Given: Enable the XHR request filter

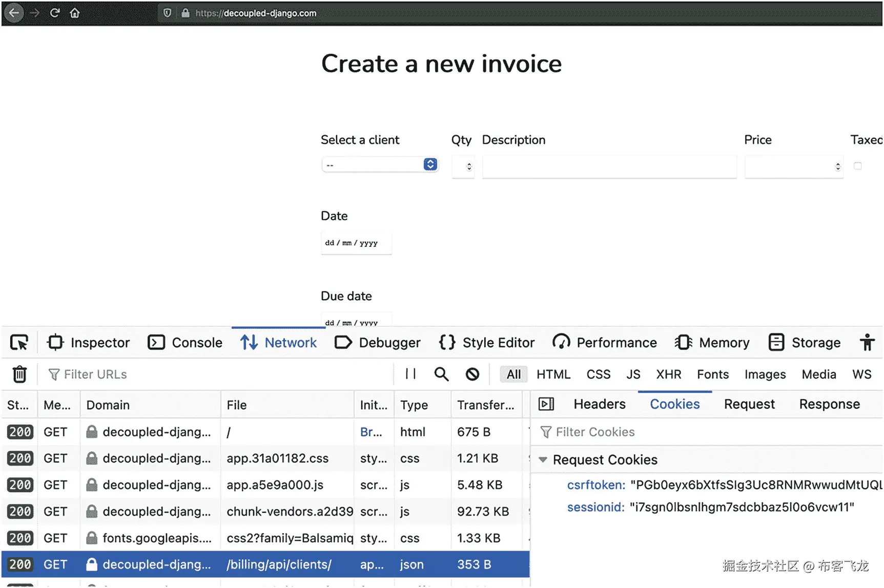Looking at the screenshot, I should pos(668,374).
